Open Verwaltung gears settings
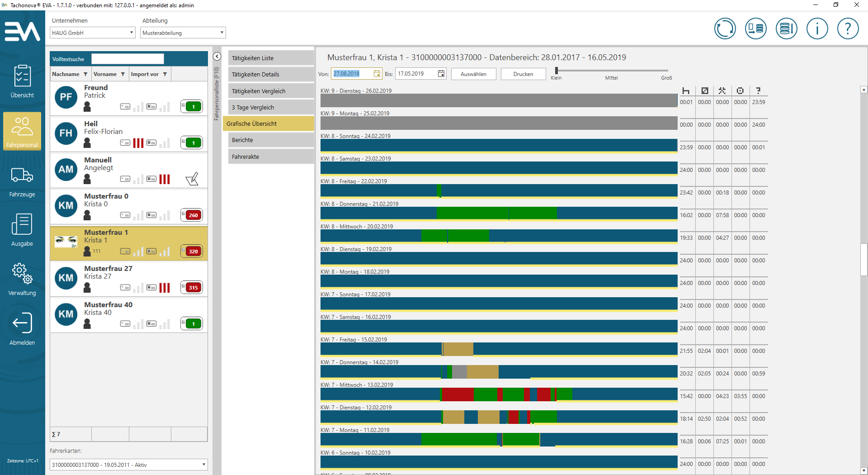 pyautogui.click(x=22, y=279)
